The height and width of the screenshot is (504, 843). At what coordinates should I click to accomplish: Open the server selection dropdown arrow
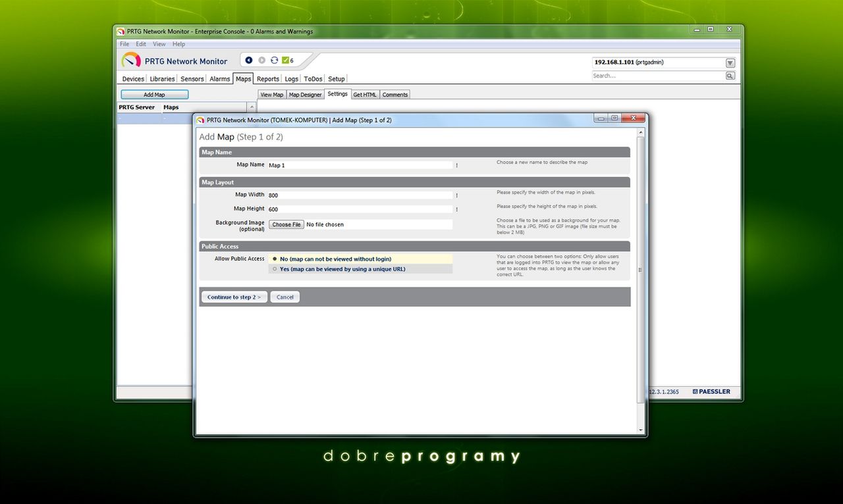(x=730, y=63)
